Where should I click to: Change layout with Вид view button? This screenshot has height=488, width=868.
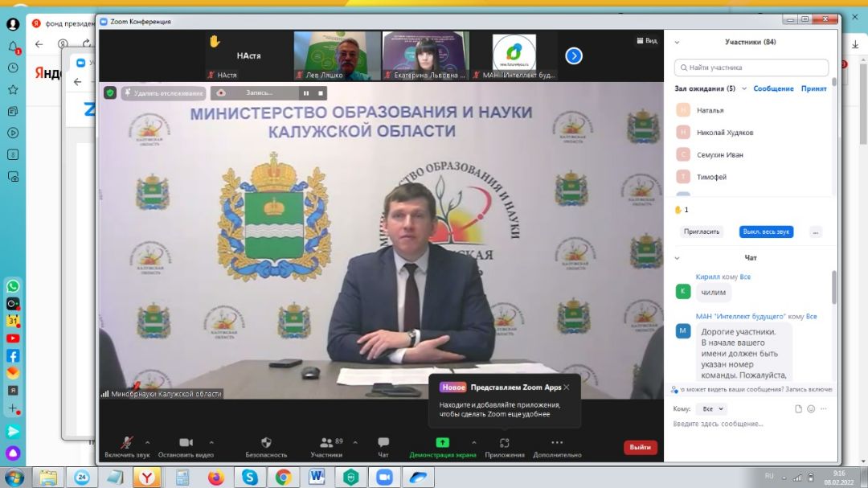pos(646,40)
